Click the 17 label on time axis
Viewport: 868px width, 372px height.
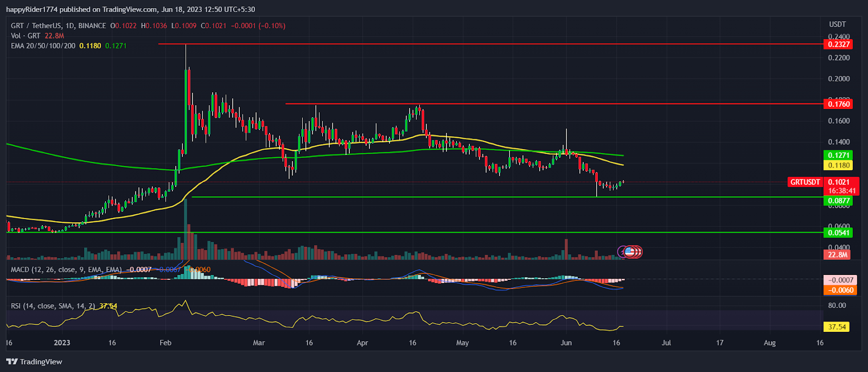pos(720,343)
